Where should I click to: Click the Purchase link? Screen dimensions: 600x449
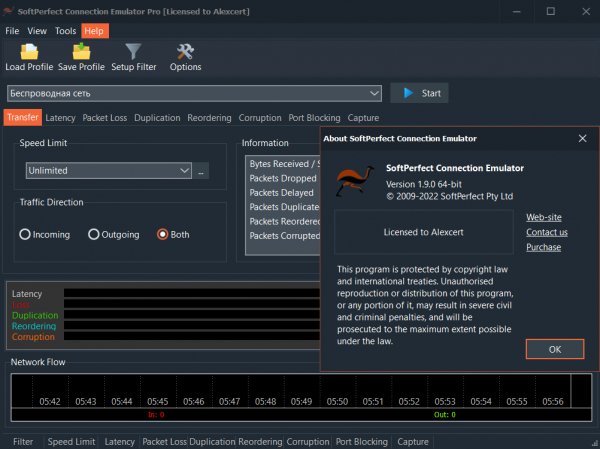pyautogui.click(x=543, y=247)
